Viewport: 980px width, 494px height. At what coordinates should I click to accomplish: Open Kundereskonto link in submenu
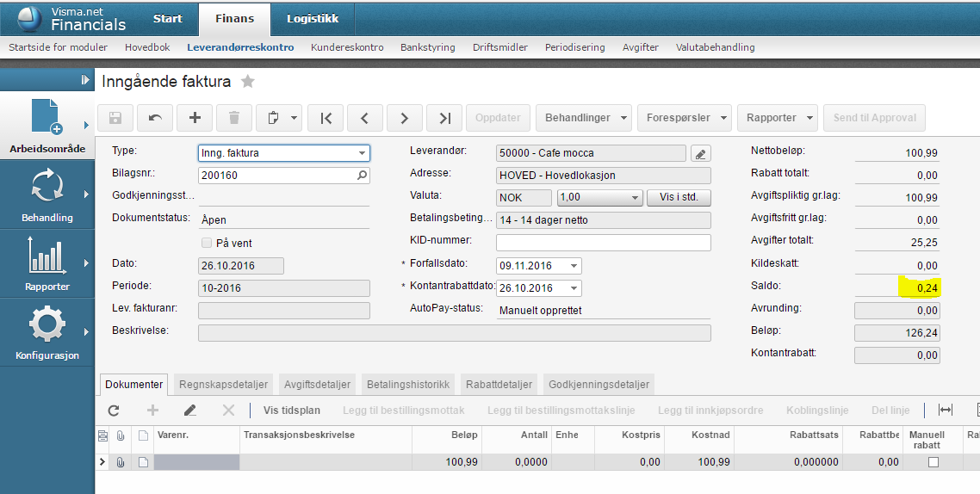pos(347,47)
